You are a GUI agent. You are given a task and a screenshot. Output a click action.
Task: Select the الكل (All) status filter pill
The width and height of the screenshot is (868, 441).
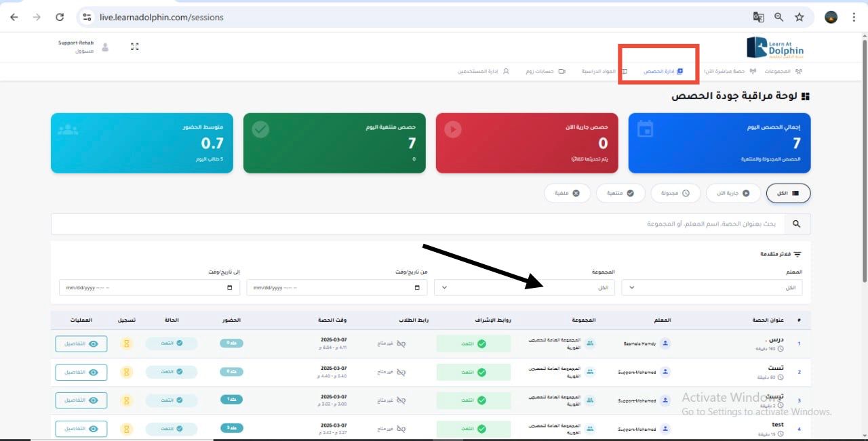tap(788, 193)
